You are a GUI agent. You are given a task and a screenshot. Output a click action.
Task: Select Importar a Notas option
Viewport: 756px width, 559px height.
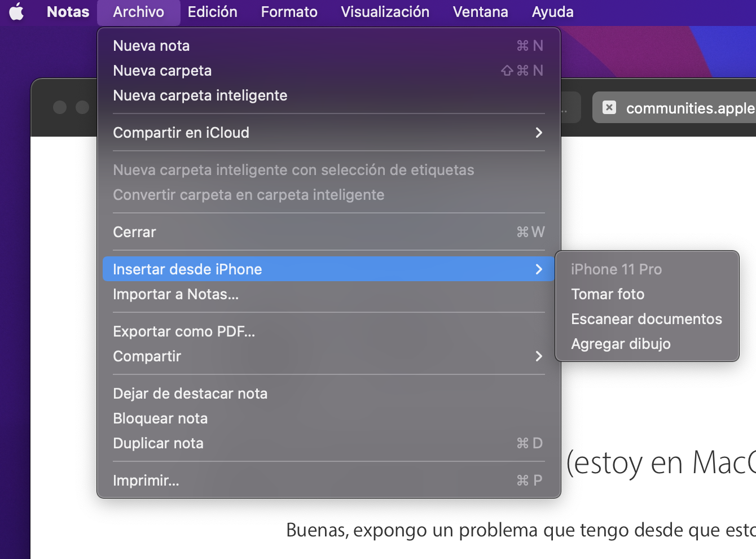[176, 294]
